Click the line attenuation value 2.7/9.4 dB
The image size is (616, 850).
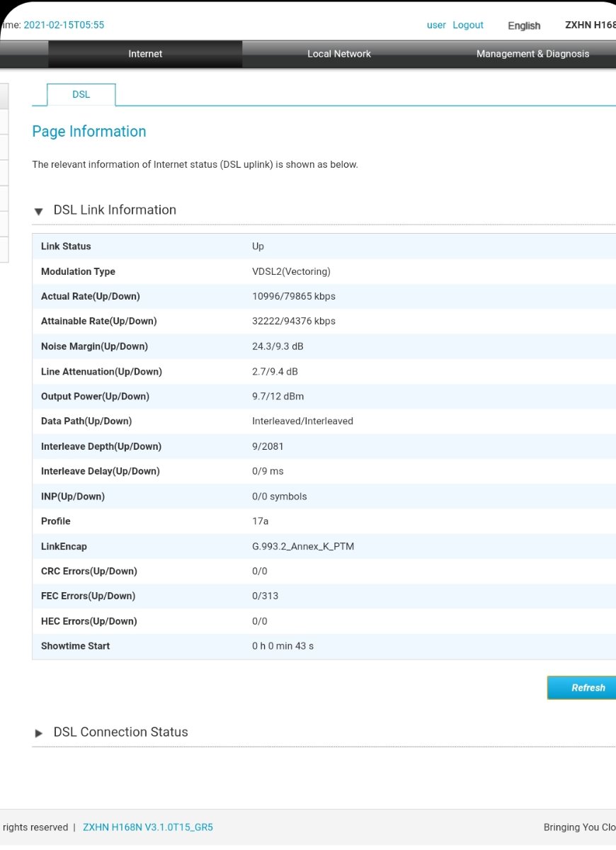[x=275, y=371]
